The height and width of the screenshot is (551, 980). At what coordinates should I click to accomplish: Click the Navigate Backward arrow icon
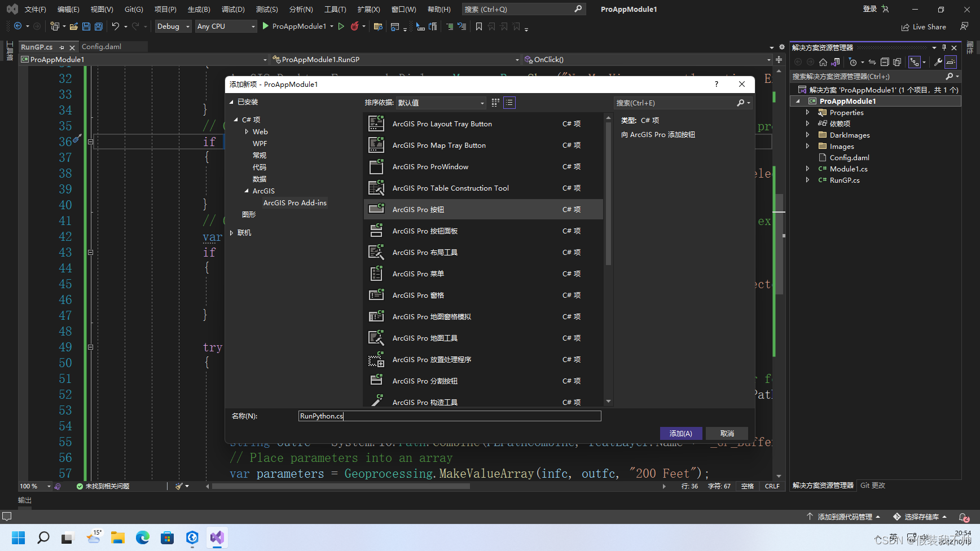tap(18, 27)
